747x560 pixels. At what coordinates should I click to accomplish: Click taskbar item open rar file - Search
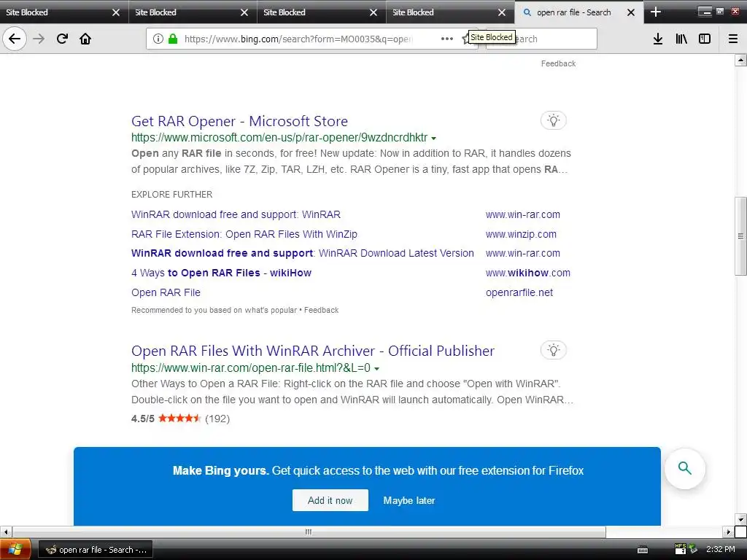pyautogui.click(x=96, y=550)
